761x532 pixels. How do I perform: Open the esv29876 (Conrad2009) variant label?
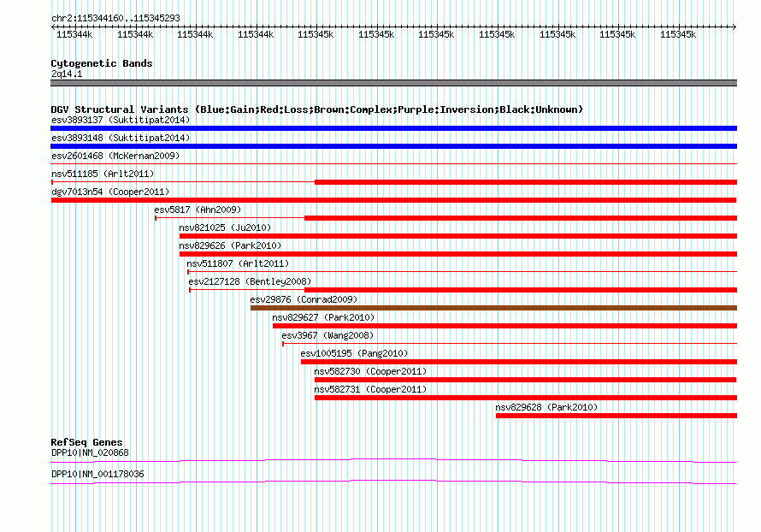pyautogui.click(x=304, y=299)
